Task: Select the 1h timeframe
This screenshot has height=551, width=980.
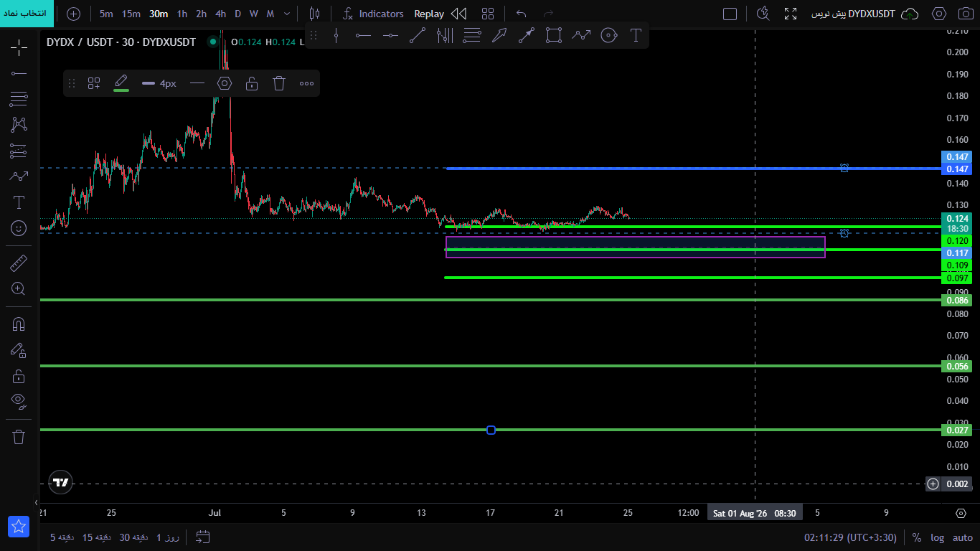Action: 182,14
